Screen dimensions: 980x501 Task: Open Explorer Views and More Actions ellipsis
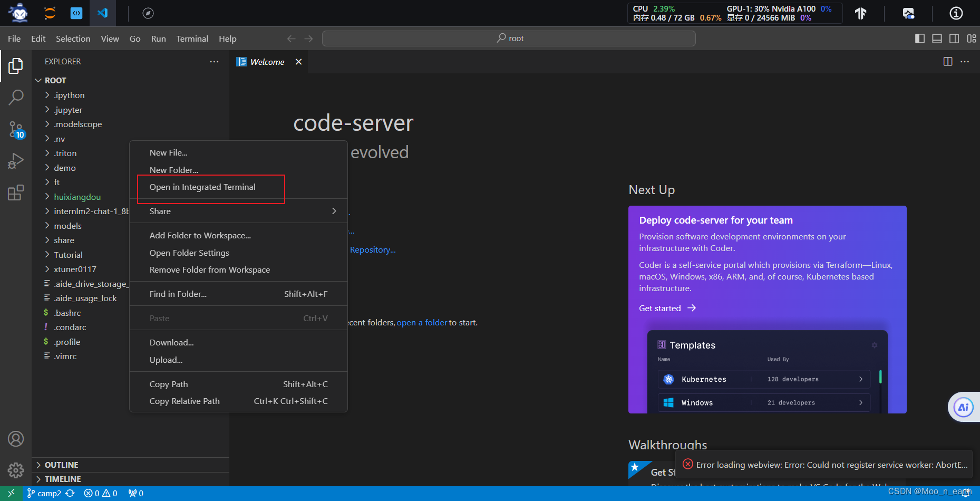(214, 62)
